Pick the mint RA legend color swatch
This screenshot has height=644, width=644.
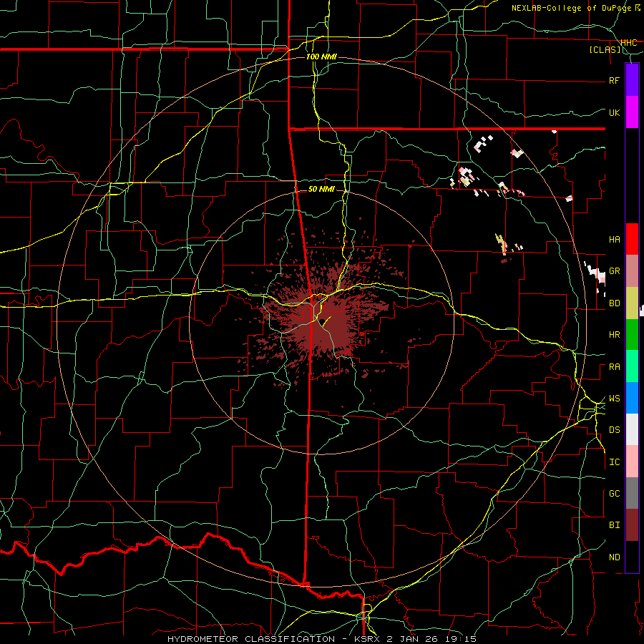pyautogui.click(x=632, y=366)
